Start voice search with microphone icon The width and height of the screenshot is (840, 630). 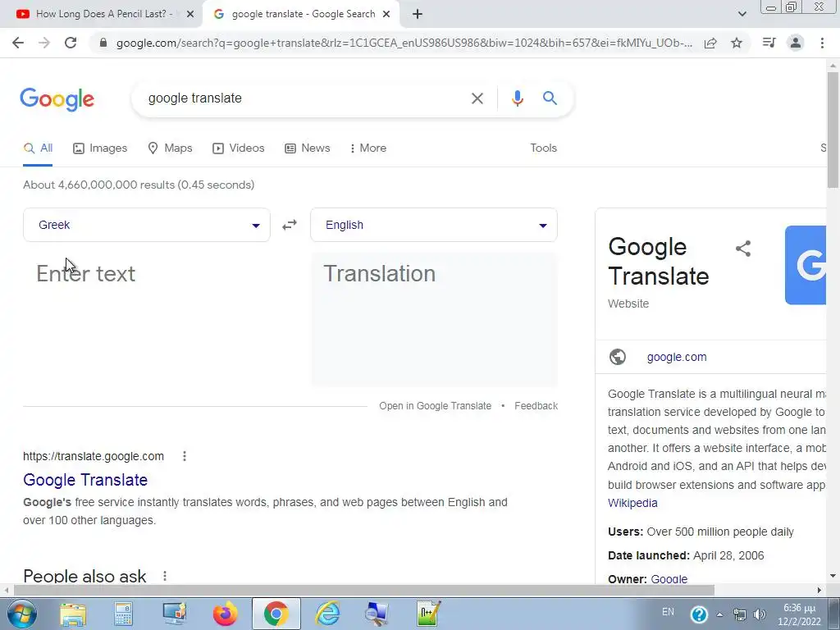517,98
